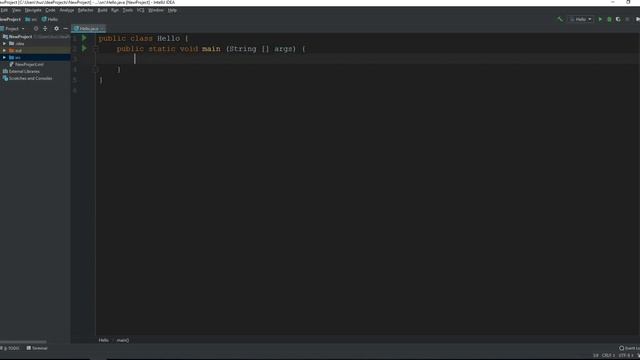Hide the Project tool window with minus icon

click(x=65, y=29)
